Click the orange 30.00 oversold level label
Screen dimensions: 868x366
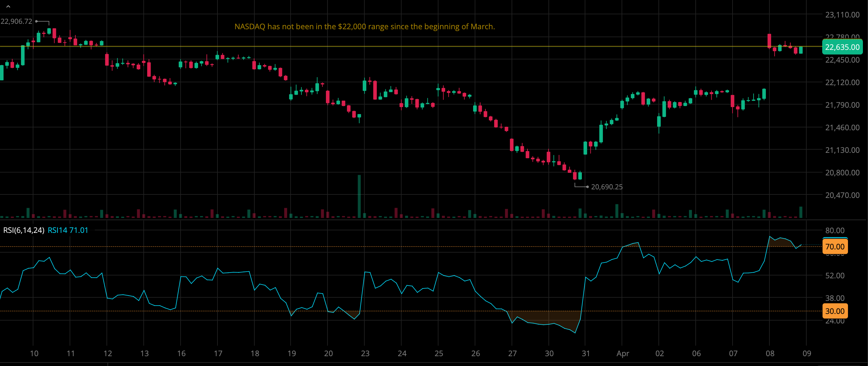point(835,311)
